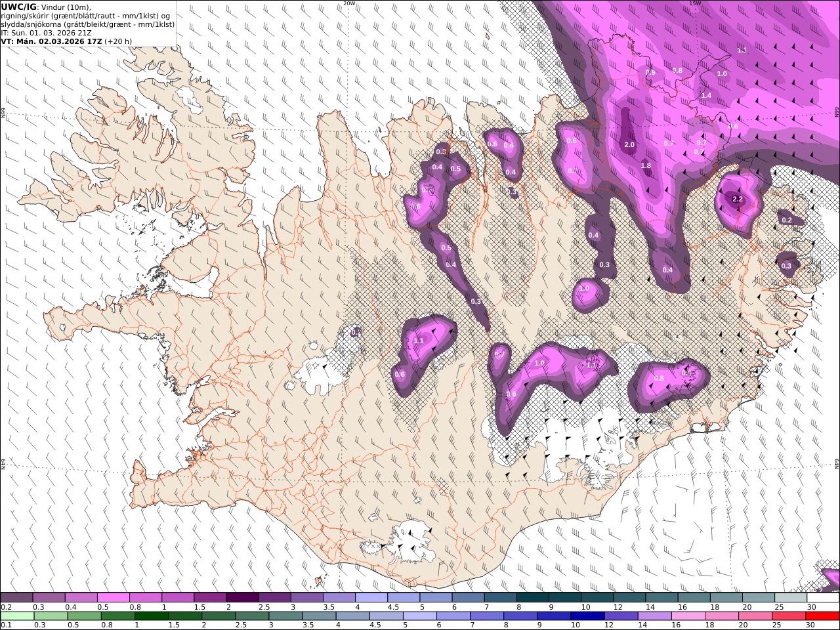
Task: Click the dark teal 8 swatch in snow legend
Action: (533, 597)
